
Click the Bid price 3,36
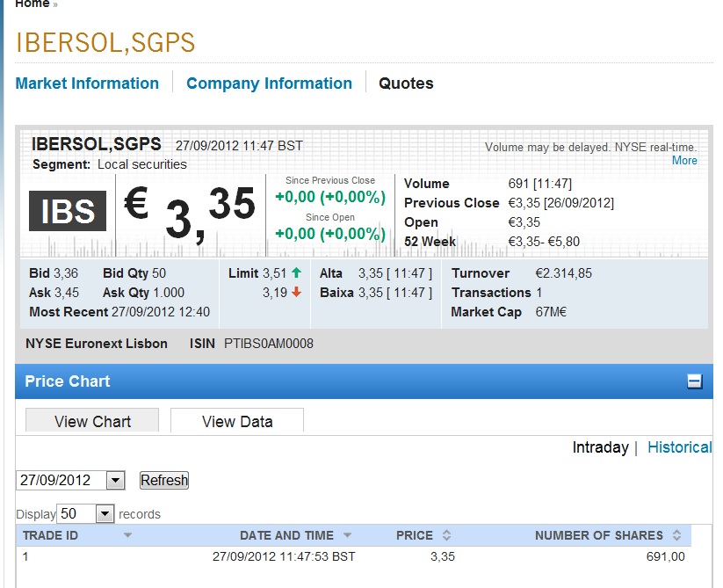(66, 273)
